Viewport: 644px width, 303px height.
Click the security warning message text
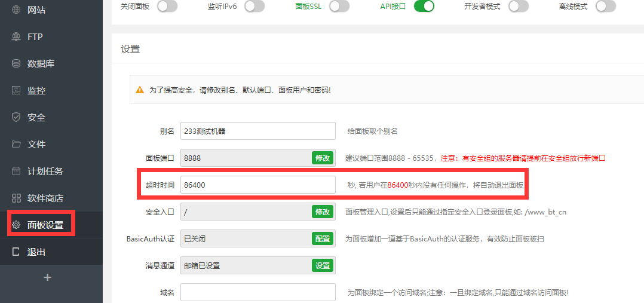[240, 90]
